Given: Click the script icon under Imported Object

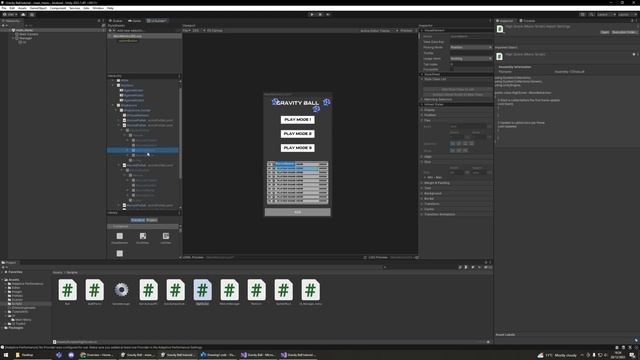Looking at the screenshot, I should point(500,56).
